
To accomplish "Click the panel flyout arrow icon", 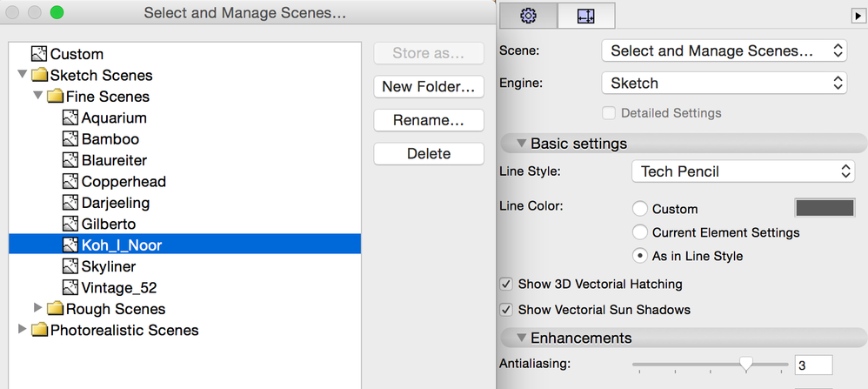I will click(x=857, y=16).
